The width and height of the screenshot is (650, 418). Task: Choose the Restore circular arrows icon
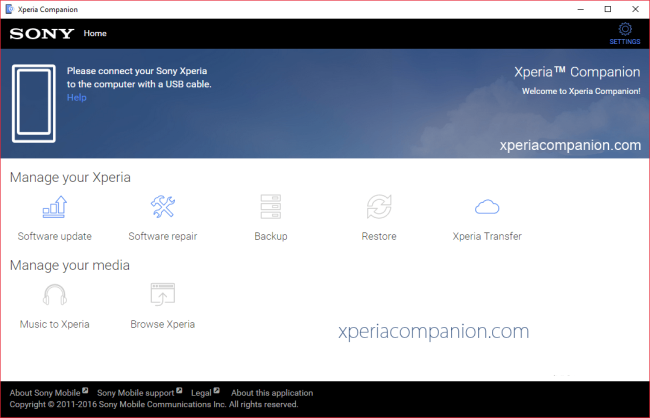pyautogui.click(x=379, y=207)
